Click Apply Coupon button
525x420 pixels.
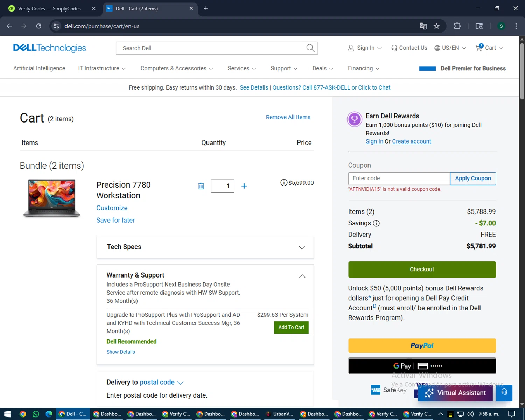[x=473, y=178]
